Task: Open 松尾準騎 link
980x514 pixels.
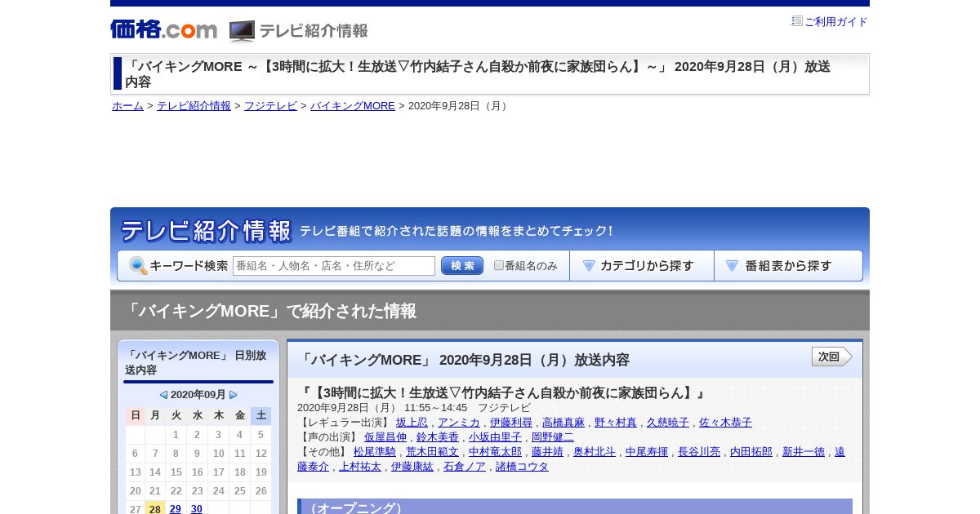Action: pos(375,452)
